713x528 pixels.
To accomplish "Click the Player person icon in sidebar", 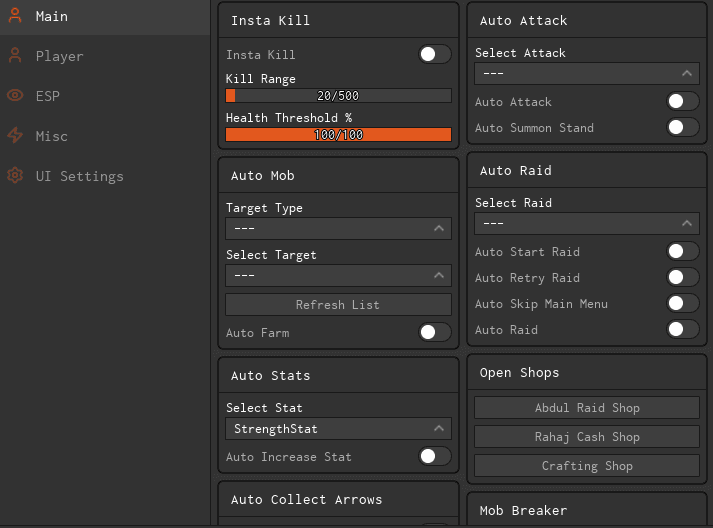I will click(15, 56).
